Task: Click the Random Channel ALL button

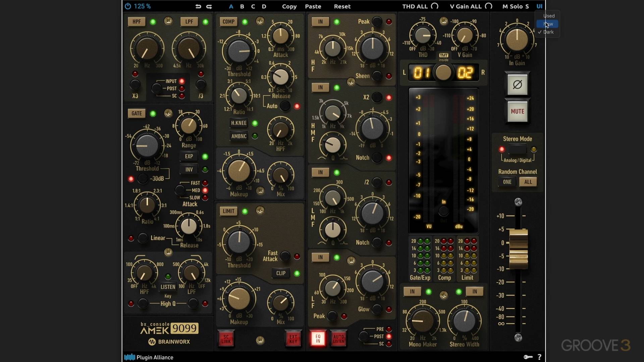Action: [x=528, y=182]
